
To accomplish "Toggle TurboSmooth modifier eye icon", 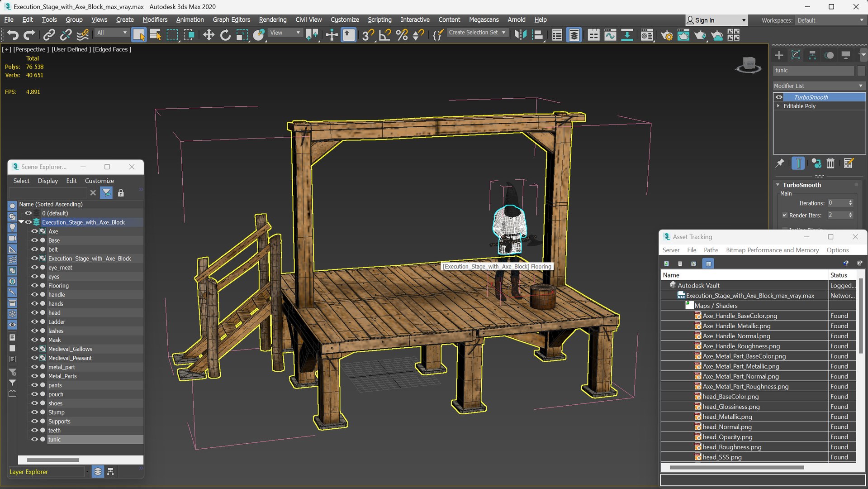I will (x=779, y=97).
